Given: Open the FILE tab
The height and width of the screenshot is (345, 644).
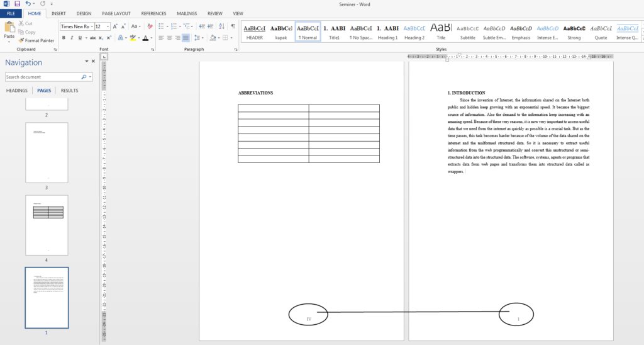Looking at the screenshot, I should [11, 14].
